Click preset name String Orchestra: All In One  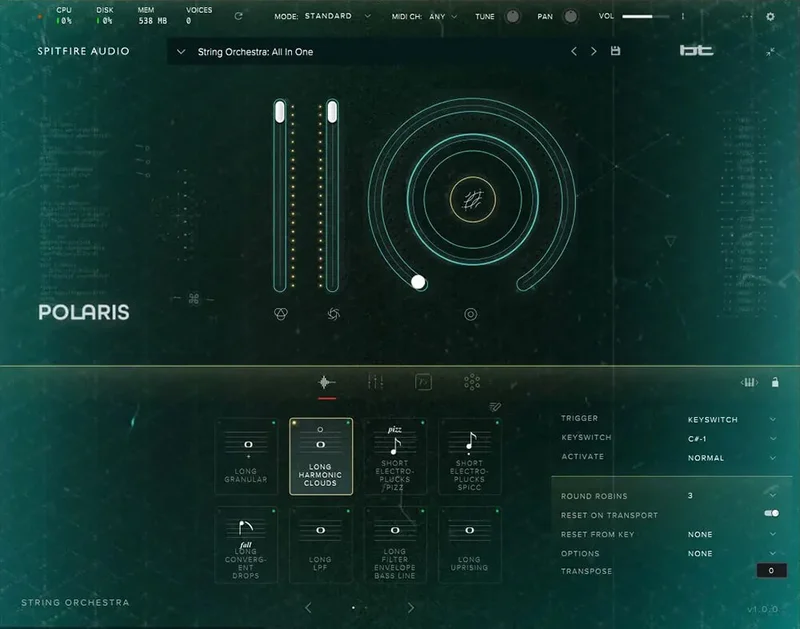click(255, 52)
